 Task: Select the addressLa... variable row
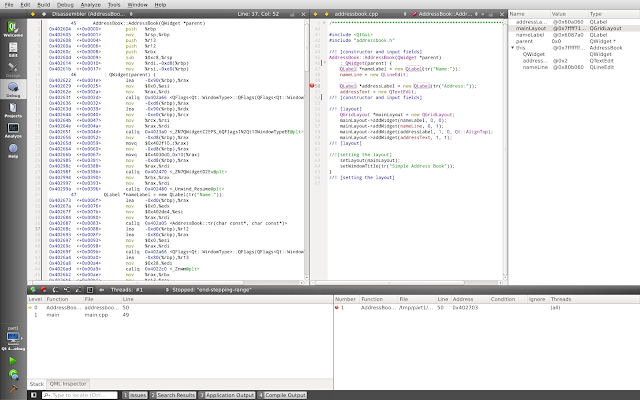[574, 22]
